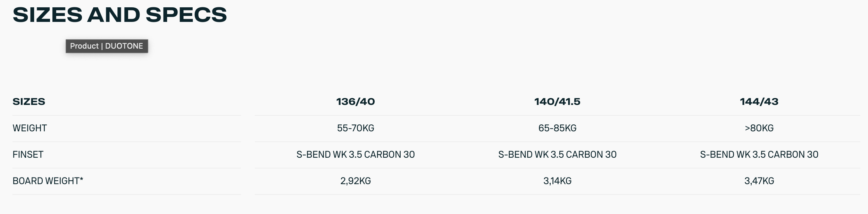
Task: Click the word DUOTONE in the tooltip
Action: coord(124,46)
